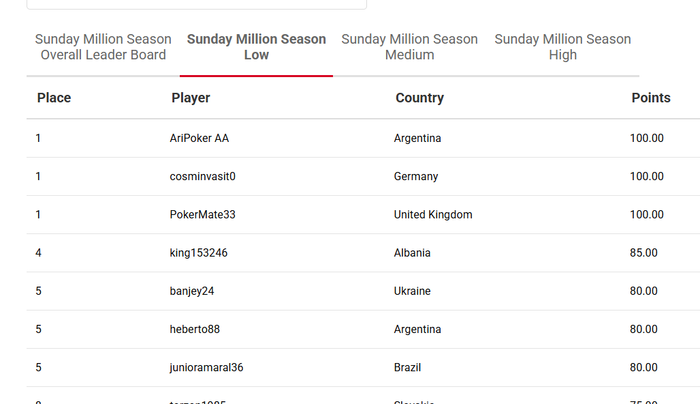Screen dimensions: 700x404
Task: Switch to Sunday Million Season Medium tab
Action: pos(409,47)
